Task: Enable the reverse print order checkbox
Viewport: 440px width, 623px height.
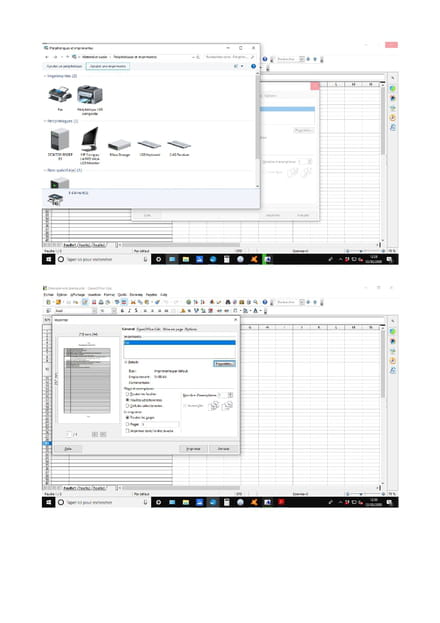Action: point(127,431)
